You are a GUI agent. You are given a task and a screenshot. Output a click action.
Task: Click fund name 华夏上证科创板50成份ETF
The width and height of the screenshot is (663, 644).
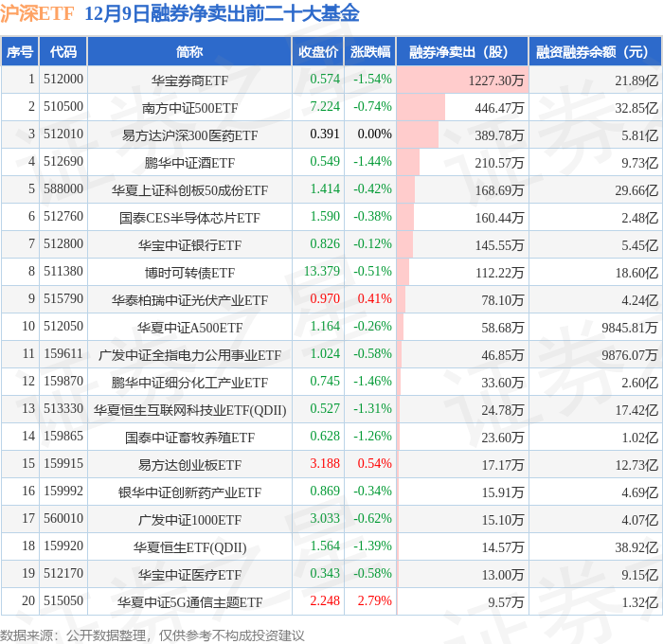tap(189, 190)
